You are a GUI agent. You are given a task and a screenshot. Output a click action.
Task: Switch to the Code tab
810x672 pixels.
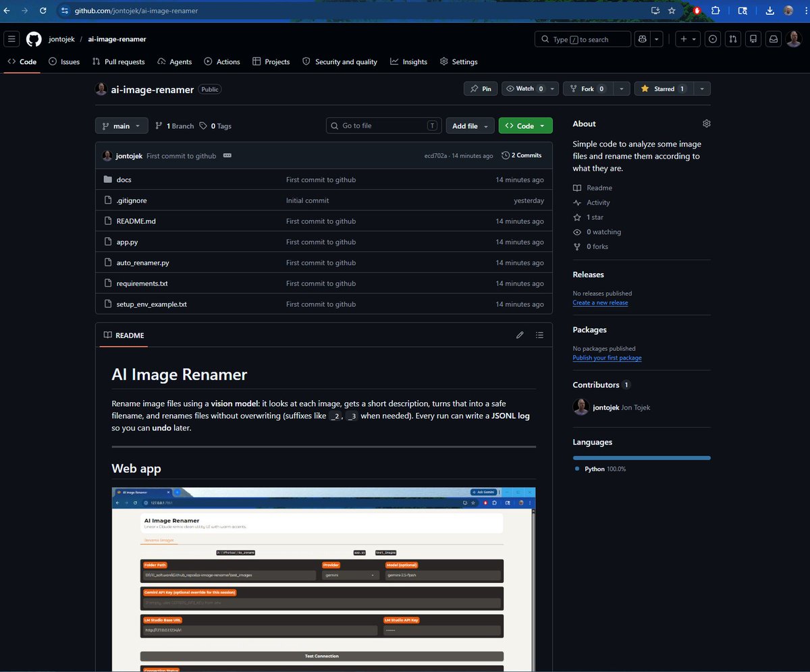(22, 61)
